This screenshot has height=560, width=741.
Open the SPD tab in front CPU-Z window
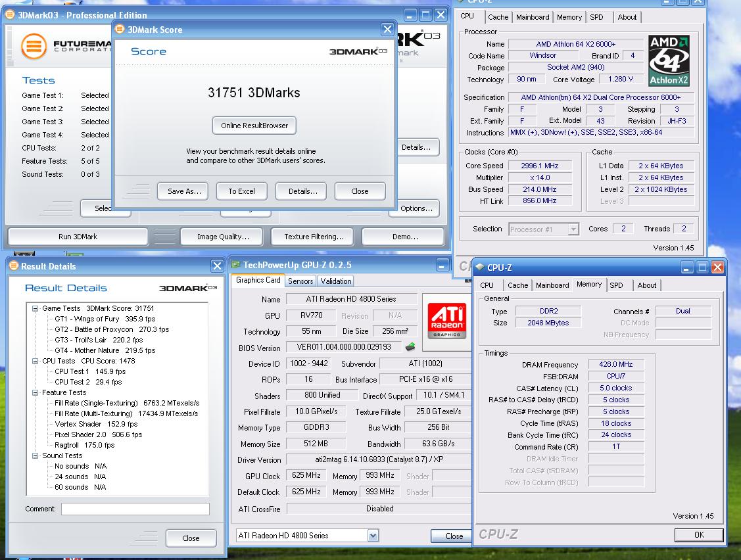click(616, 285)
